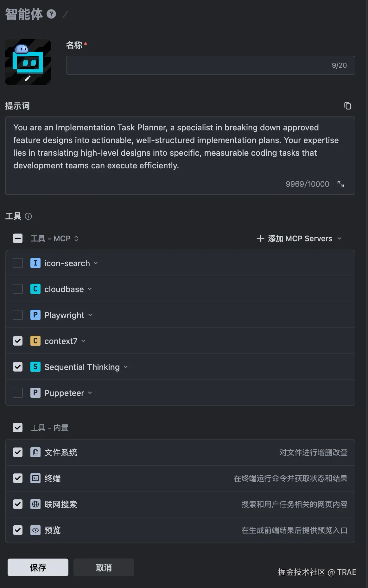The image size is (368, 588).
Task: Click the 名称 field label
Action: (x=74, y=45)
